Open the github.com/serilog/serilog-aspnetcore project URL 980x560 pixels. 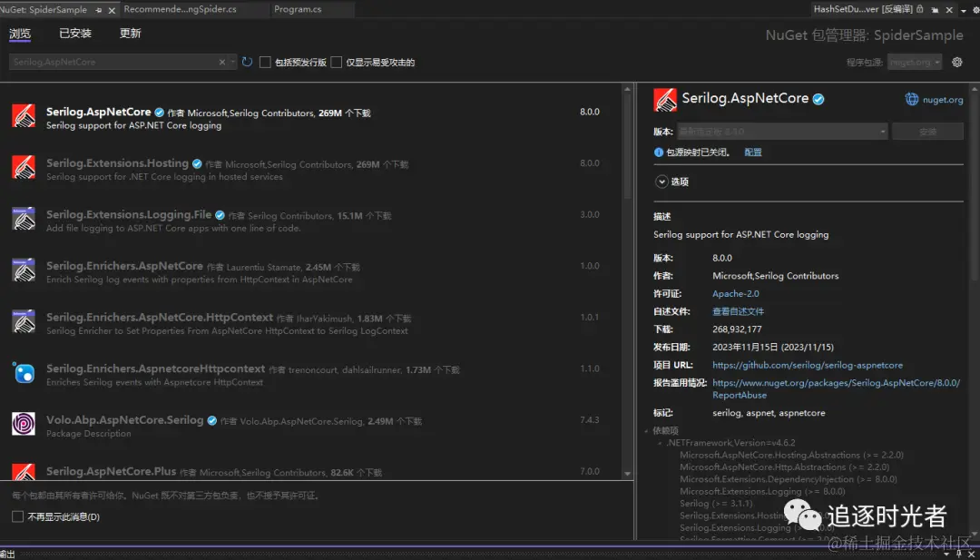[x=808, y=365]
